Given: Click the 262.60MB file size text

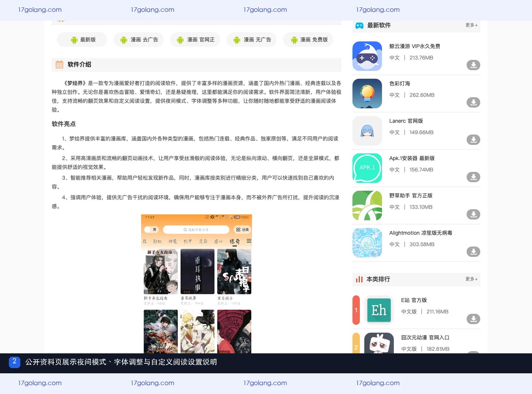Looking at the screenshot, I should (x=422, y=95).
